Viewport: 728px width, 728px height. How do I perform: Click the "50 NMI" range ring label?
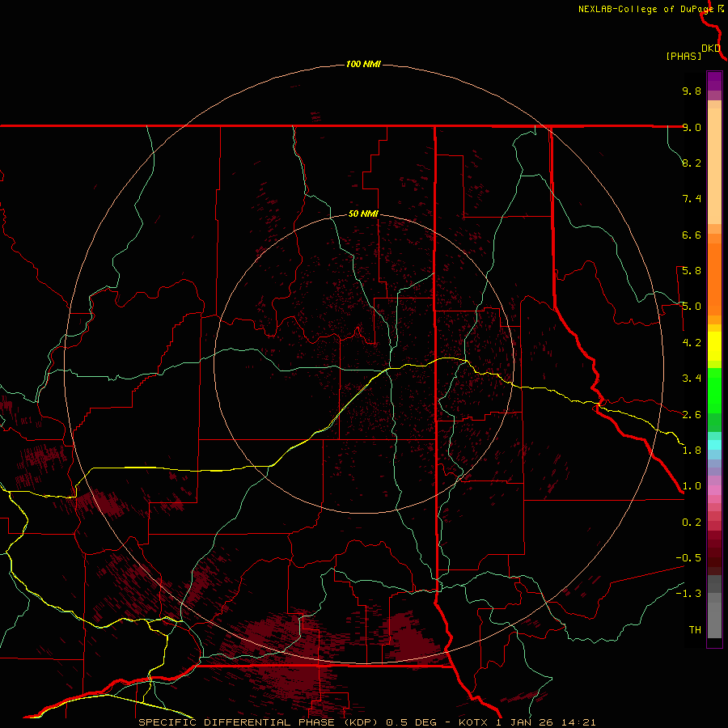pyautogui.click(x=363, y=214)
